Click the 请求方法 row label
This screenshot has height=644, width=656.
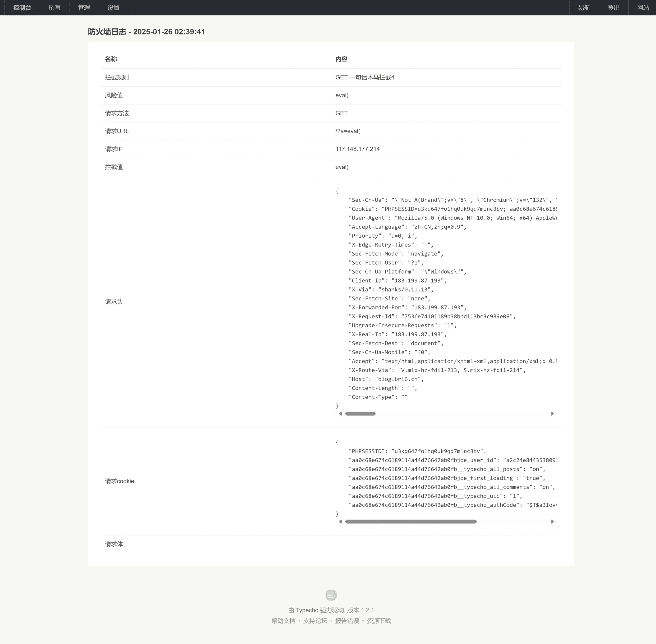coord(117,113)
